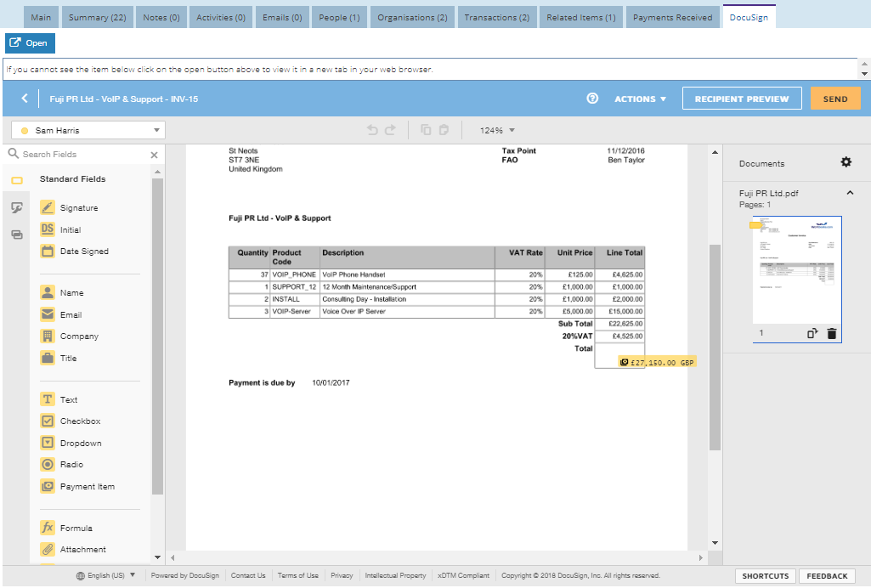Open the Privacy link
The image size is (871, 588).
point(342,576)
